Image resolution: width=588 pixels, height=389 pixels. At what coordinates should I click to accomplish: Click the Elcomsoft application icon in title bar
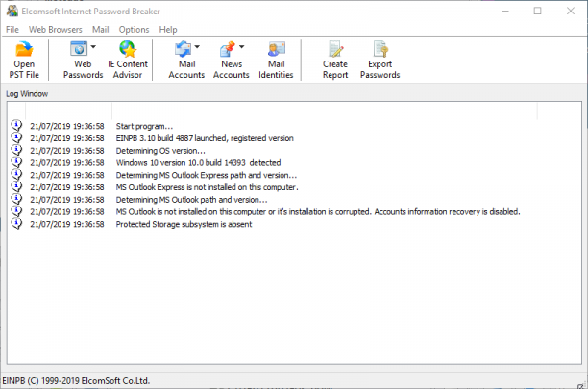pyautogui.click(x=12, y=11)
